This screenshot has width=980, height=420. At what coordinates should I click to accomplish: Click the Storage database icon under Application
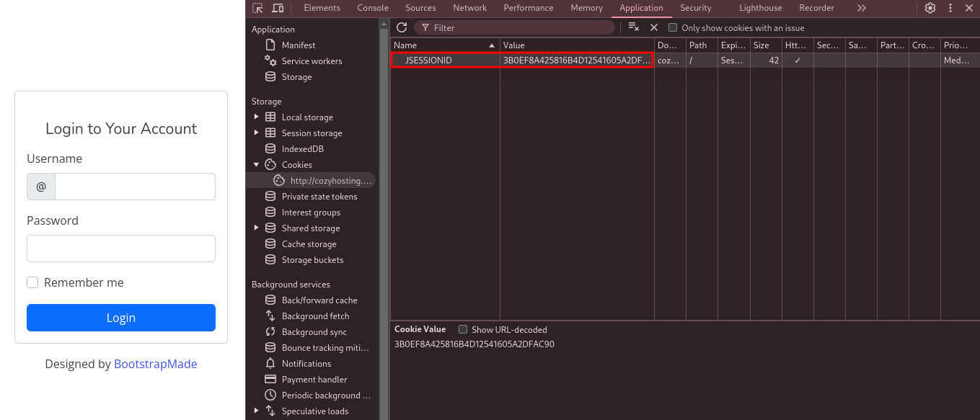tap(270, 76)
